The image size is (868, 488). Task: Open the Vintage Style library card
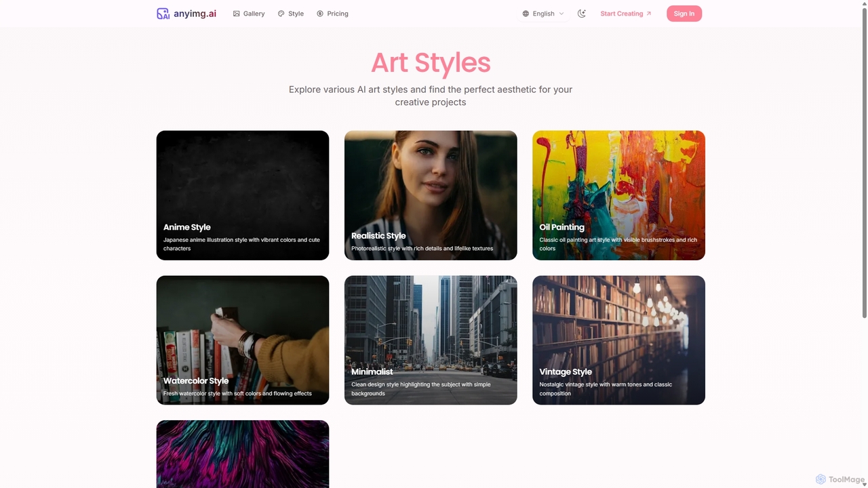click(618, 340)
